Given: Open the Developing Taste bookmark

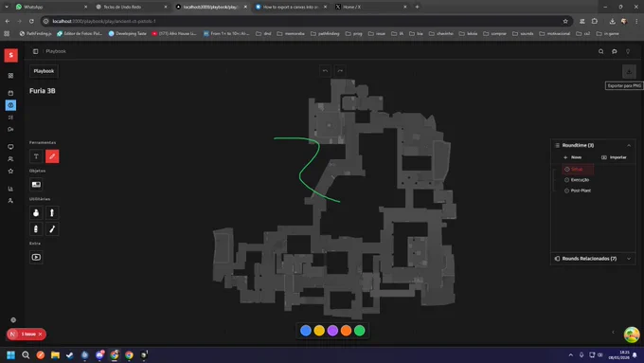Looking at the screenshot, I should [127, 34].
